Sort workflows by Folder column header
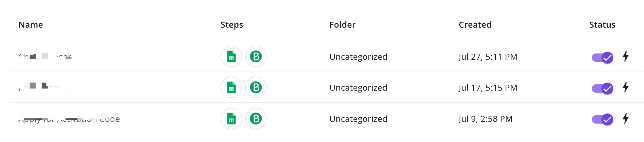The width and height of the screenshot is (644, 142). (342, 25)
